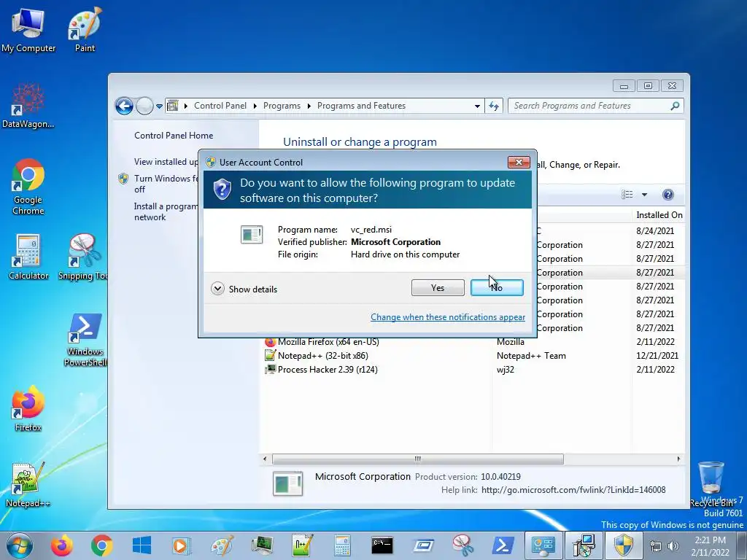Open the address bar history dropdown
This screenshot has width=747, height=560.
point(477,106)
